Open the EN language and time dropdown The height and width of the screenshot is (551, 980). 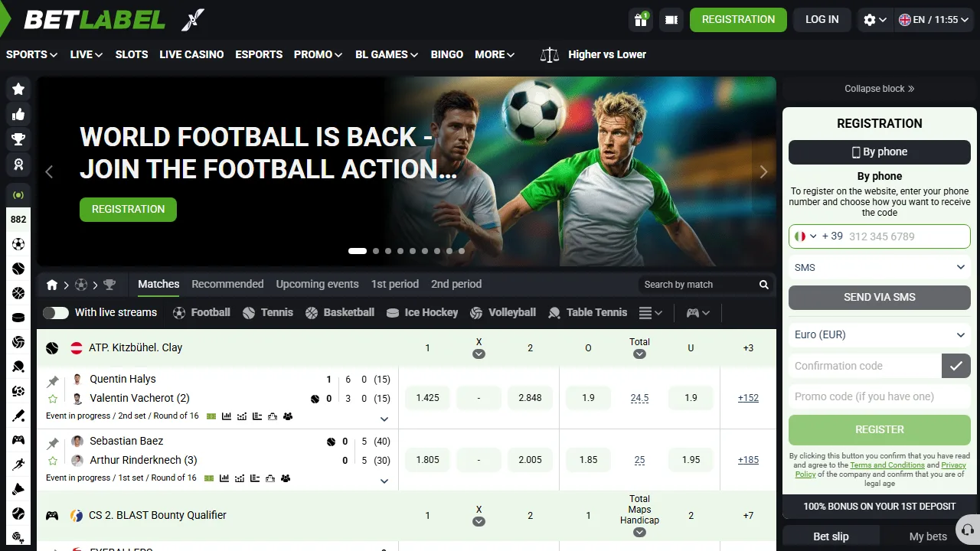(x=933, y=20)
